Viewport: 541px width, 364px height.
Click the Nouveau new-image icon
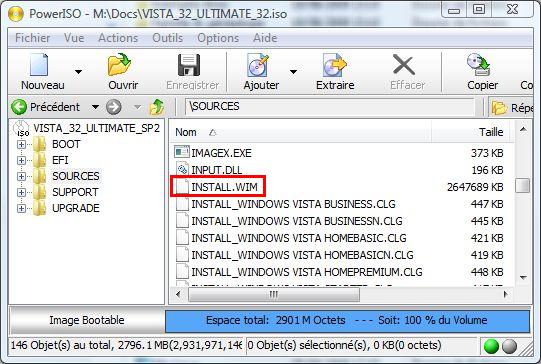(39, 65)
